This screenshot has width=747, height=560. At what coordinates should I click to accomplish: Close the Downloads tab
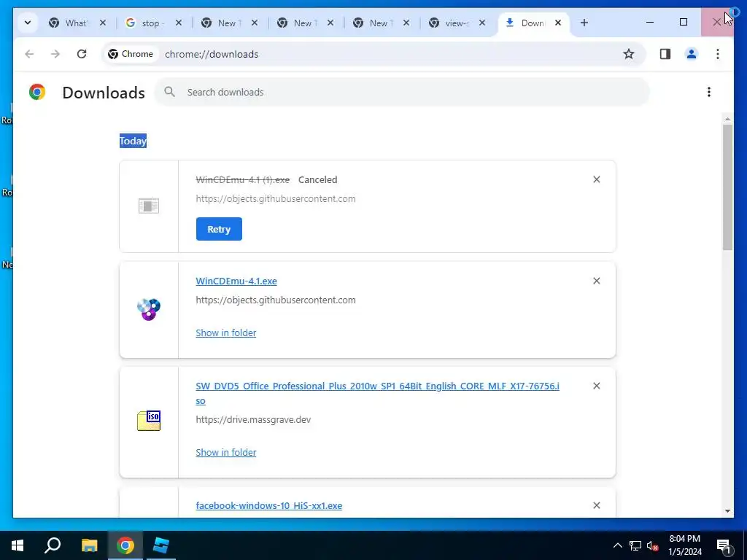tap(558, 23)
